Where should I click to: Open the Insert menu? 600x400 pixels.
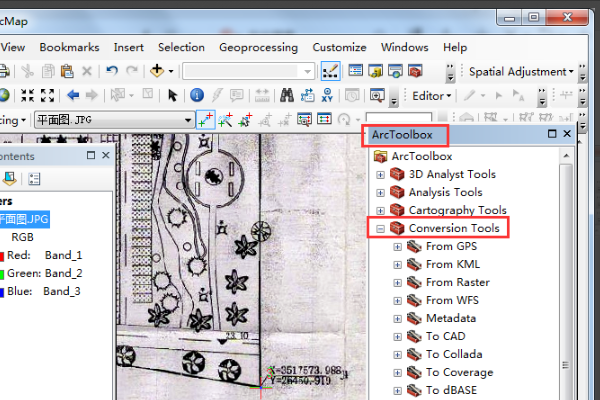tap(129, 47)
